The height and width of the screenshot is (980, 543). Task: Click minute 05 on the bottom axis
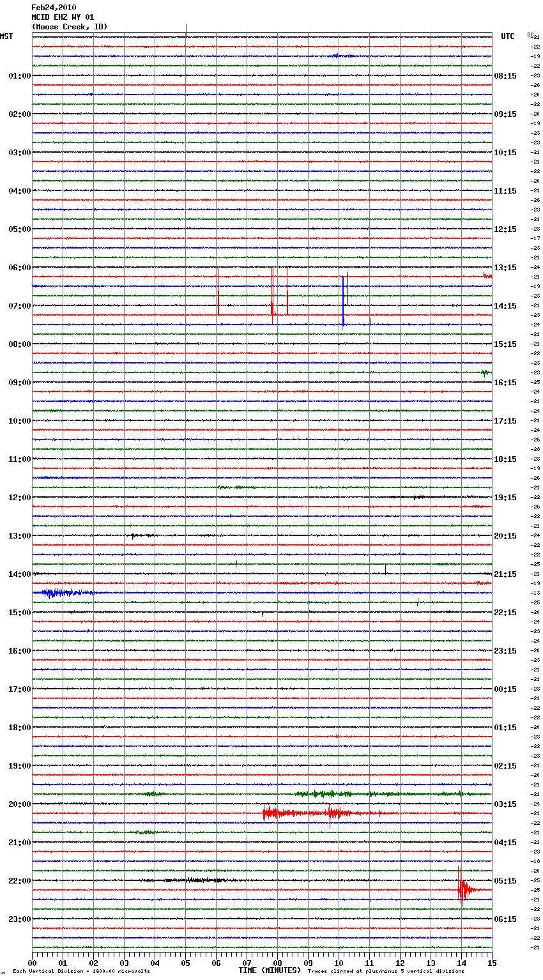(x=185, y=963)
